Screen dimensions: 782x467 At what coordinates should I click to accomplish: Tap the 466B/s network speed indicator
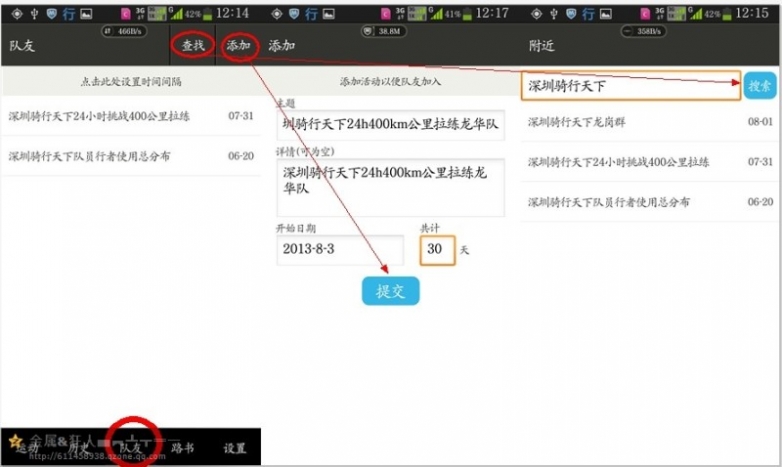(x=127, y=31)
